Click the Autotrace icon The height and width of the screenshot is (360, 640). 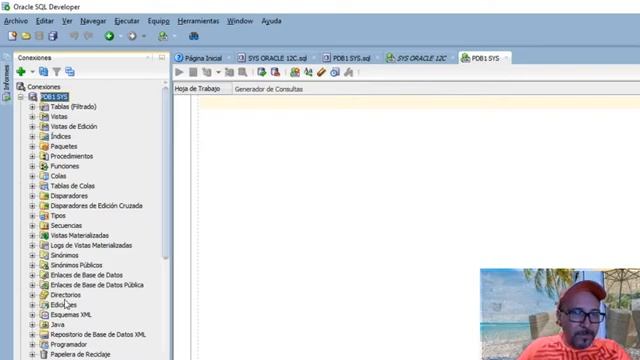229,72
